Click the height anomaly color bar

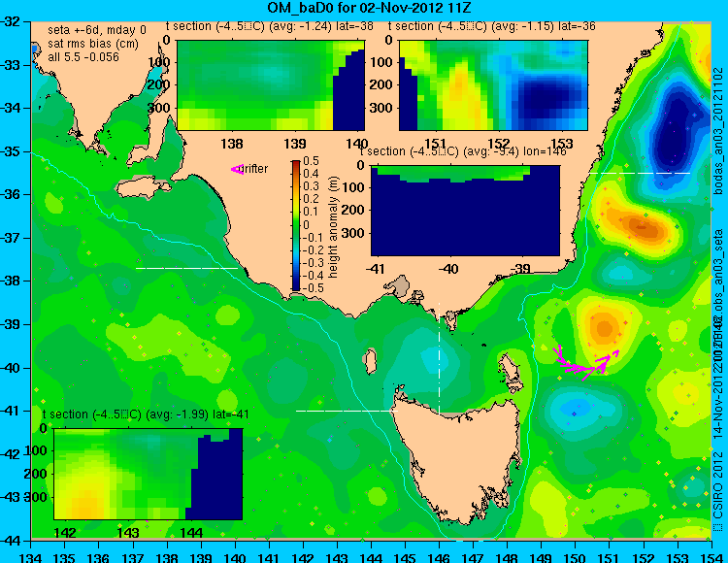click(296, 225)
